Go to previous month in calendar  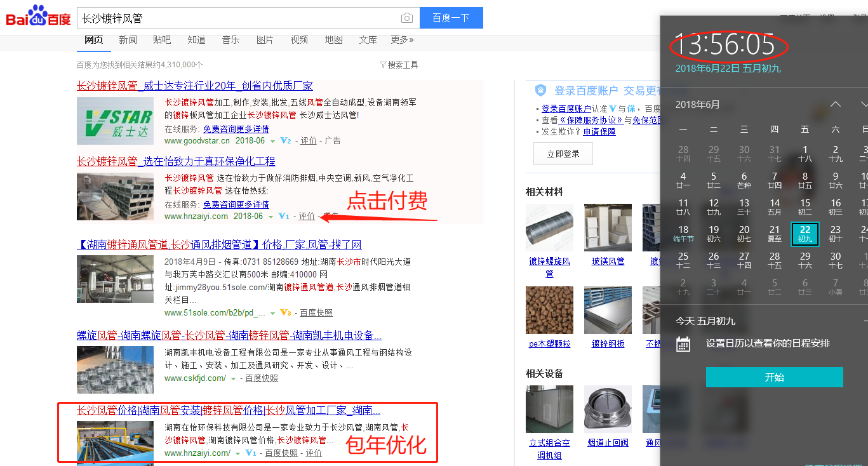[836, 104]
